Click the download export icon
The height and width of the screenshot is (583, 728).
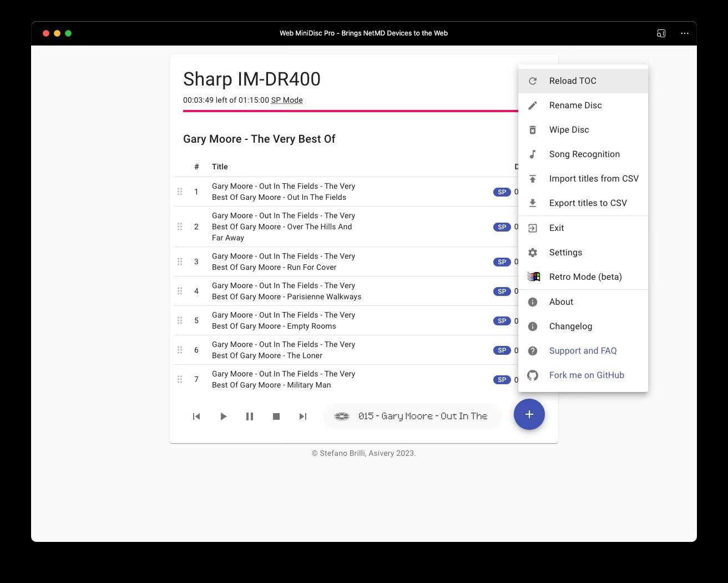(533, 203)
